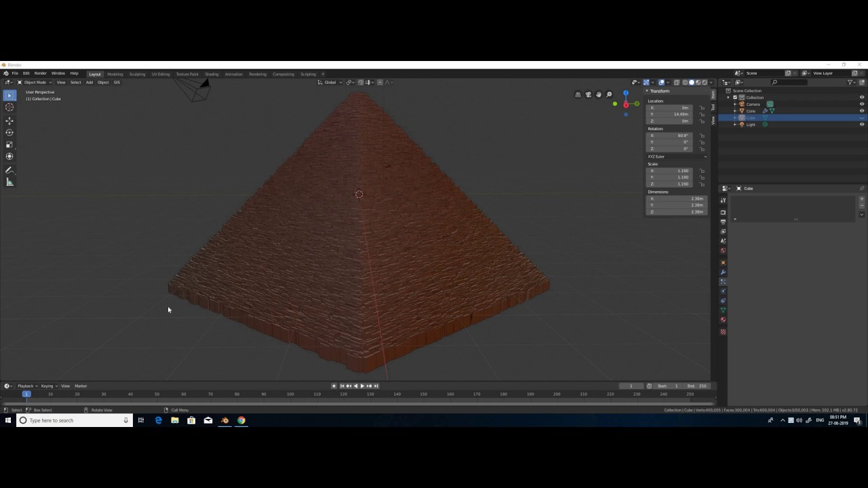Open Texture properties checker icon

click(723, 331)
